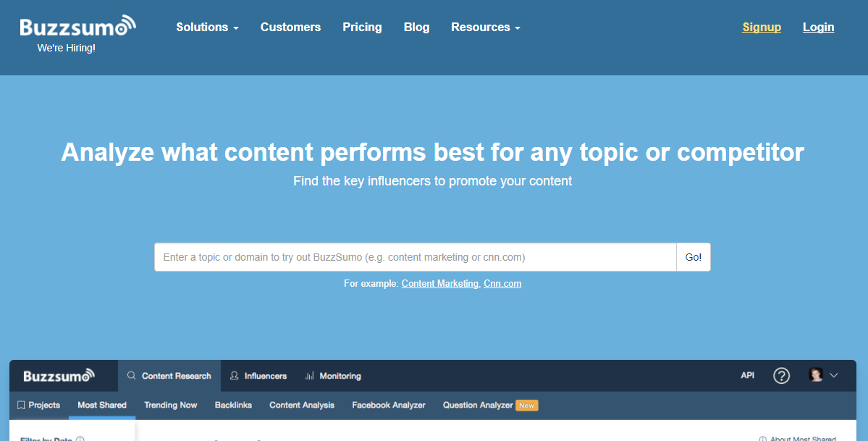Click the bar chart icon beside Monitoring

tap(309, 376)
